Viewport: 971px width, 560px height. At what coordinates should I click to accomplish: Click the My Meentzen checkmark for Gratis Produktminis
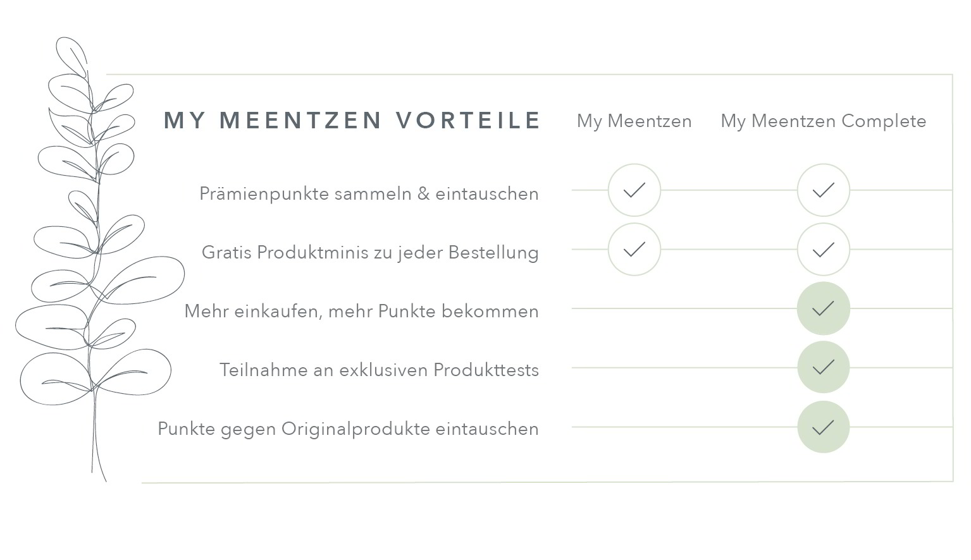tap(634, 250)
